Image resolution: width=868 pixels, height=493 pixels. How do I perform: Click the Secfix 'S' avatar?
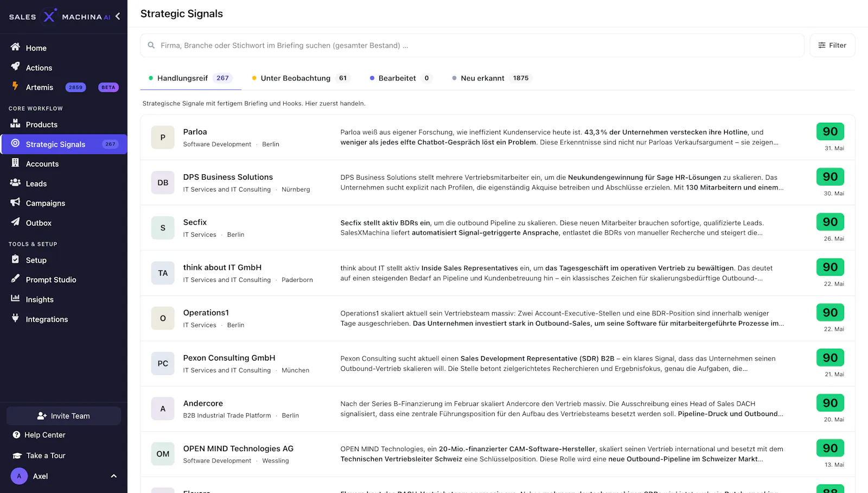(x=163, y=228)
